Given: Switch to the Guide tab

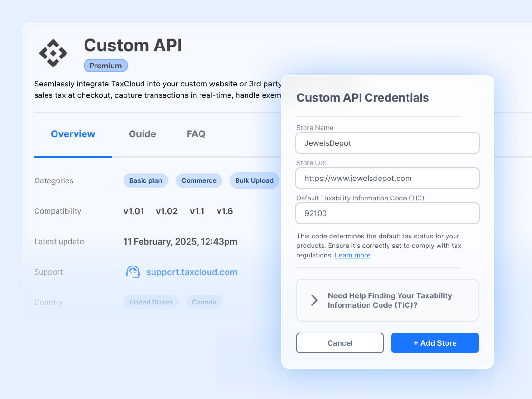Looking at the screenshot, I should coord(142,134).
